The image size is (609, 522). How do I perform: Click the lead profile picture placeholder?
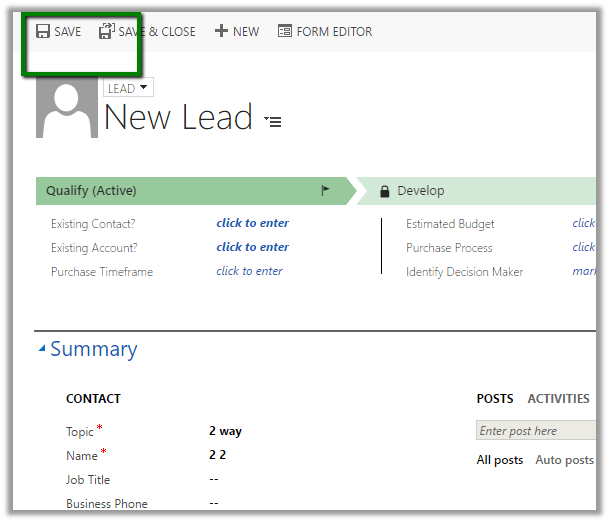[x=66, y=108]
